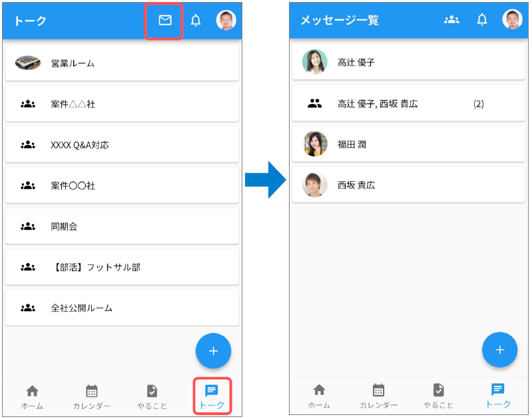Viewport: 532px width, 419px height.
Task: Open the 全社公開ルーム room
Action: point(122,308)
